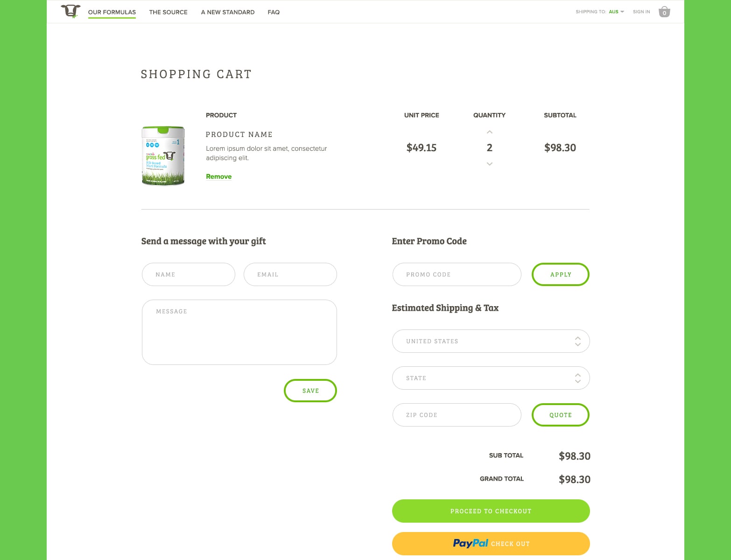
Task: Click the Apply promo code button
Action: pos(561,274)
